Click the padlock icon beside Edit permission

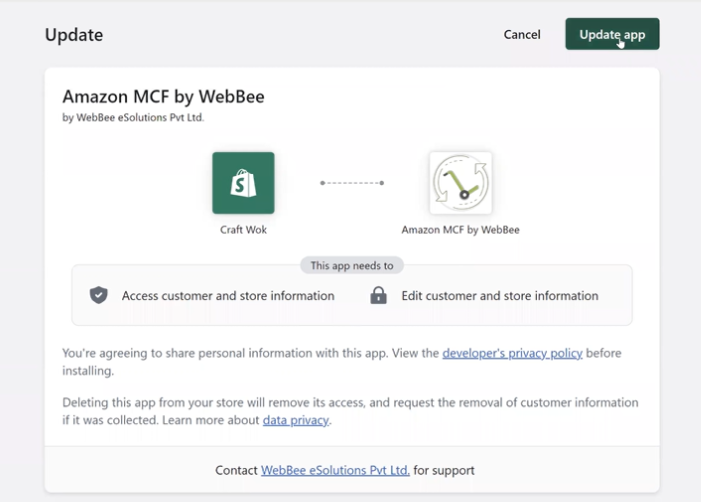(378, 296)
